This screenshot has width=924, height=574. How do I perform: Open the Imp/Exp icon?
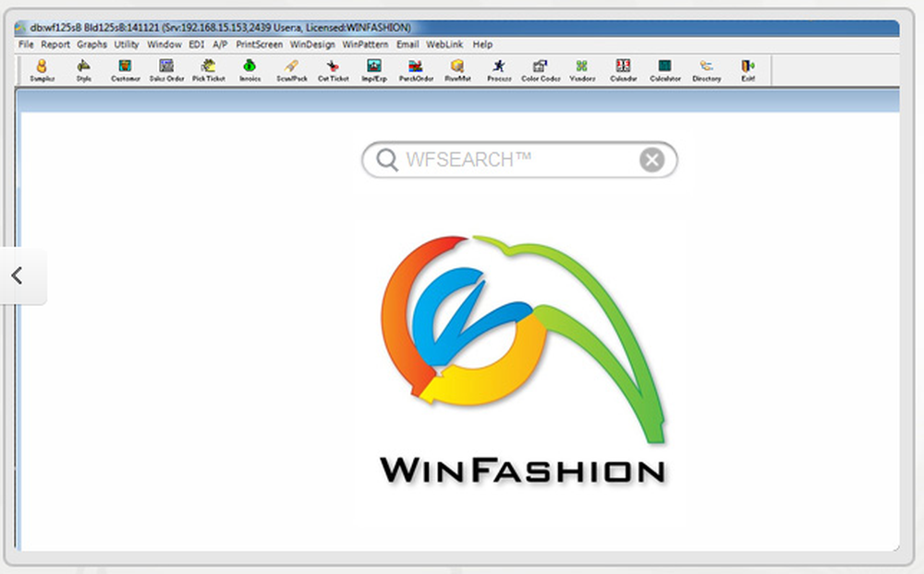(x=374, y=70)
